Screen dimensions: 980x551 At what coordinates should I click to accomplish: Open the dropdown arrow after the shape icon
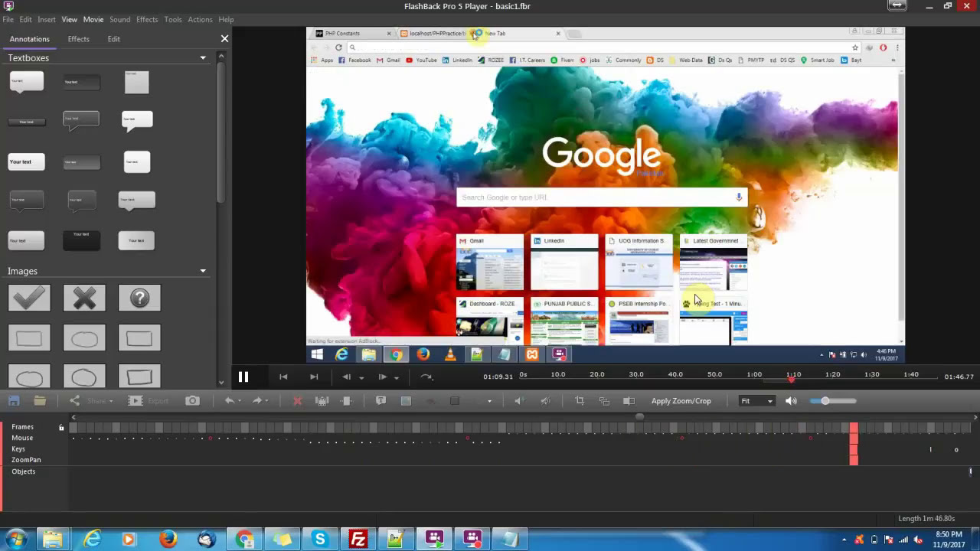coord(489,401)
